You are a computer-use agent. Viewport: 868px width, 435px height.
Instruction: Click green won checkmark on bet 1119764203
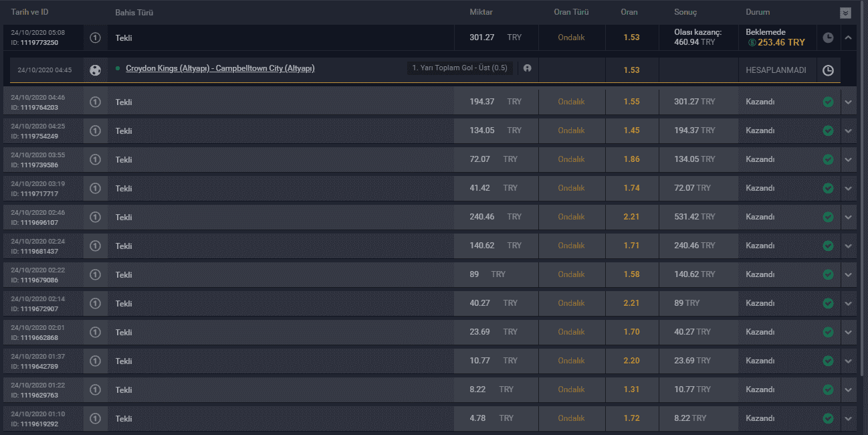point(828,102)
